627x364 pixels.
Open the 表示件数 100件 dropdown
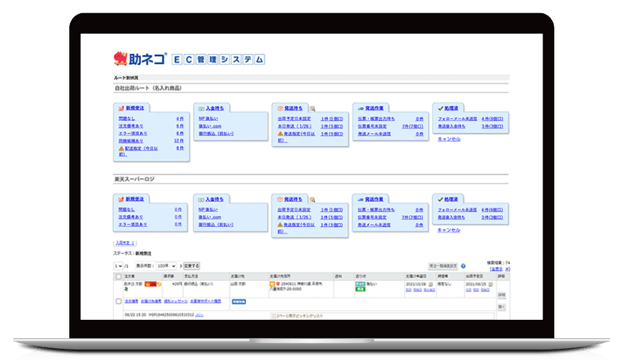(166, 266)
